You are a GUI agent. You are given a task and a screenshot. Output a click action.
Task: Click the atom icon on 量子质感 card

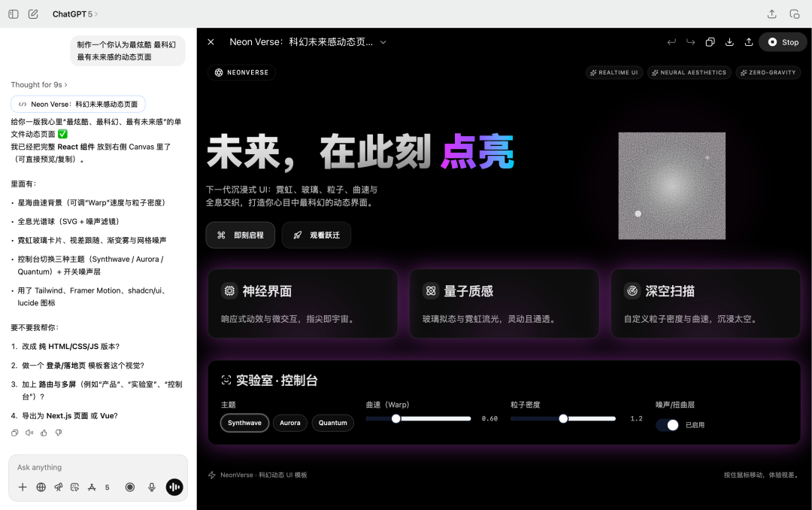[431, 291]
